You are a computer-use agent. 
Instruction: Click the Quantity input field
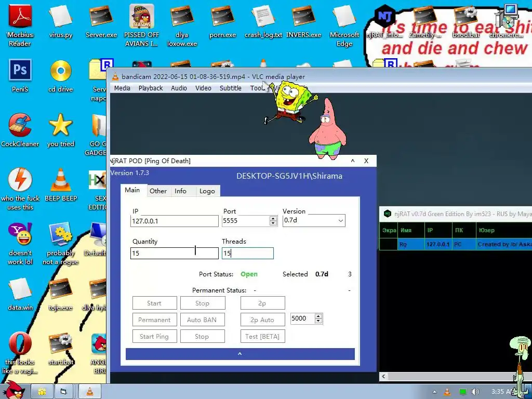click(x=175, y=253)
